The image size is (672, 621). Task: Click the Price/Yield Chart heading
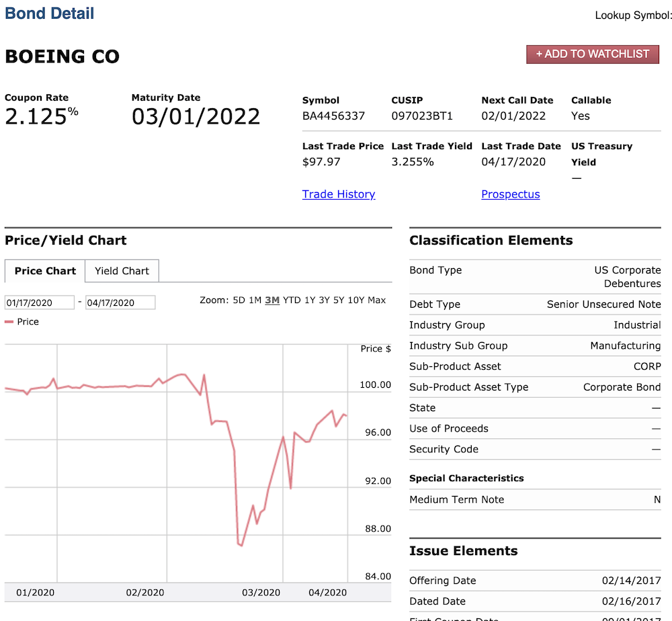click(x=66, y=241)
